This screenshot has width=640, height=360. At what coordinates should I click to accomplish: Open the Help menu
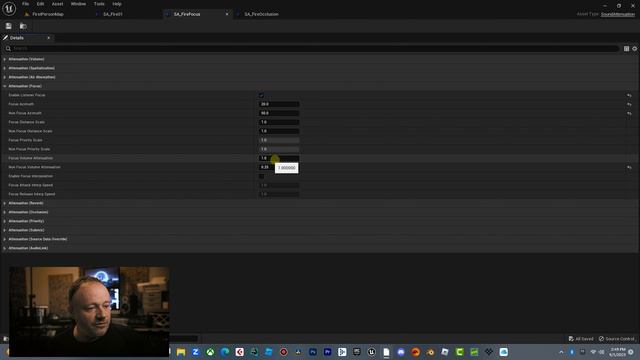(117, 4)
